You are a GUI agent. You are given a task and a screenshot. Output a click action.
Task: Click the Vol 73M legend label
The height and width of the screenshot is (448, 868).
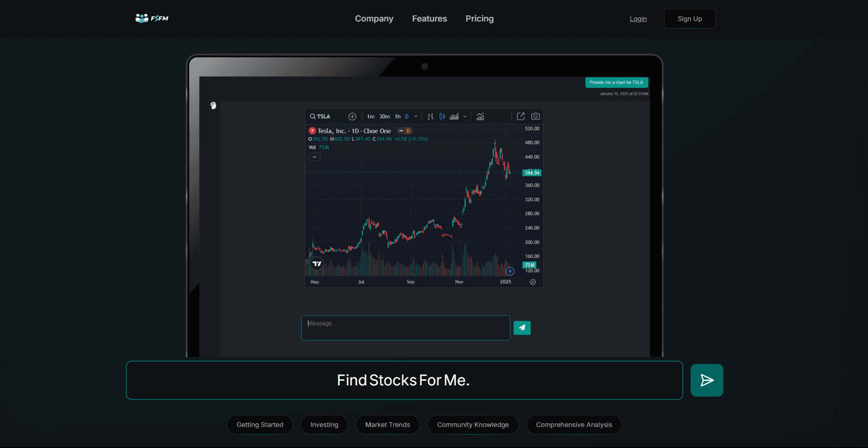point(319,147)
